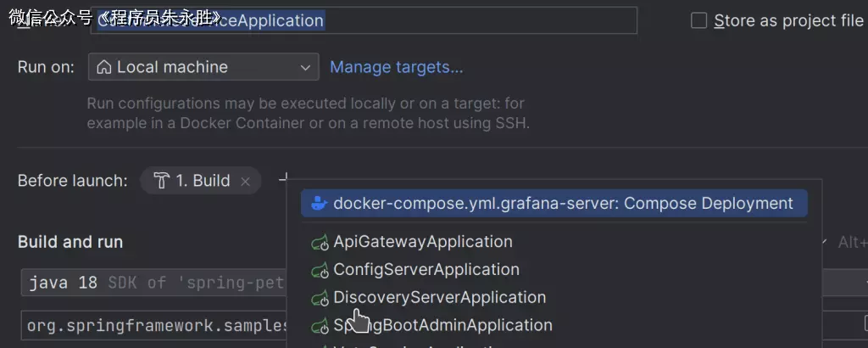Open the Manage targets link

click(396, 67)
